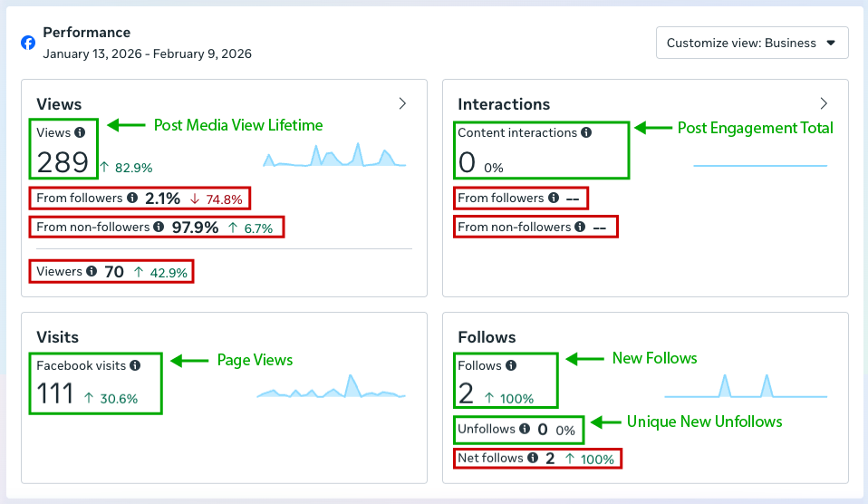868x504 pixels.
Task: Open the Customize view: Business dropdown
Action: pyautogui.click(x=751, y=43)
